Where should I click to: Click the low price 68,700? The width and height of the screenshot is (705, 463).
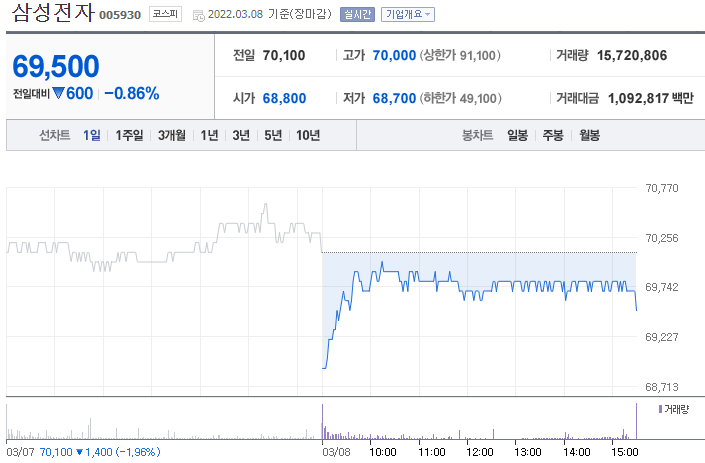(x=394, y=98)
